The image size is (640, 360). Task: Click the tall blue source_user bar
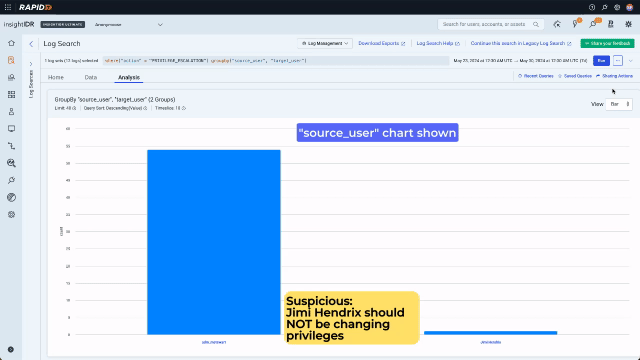click(x=214, y=242)
